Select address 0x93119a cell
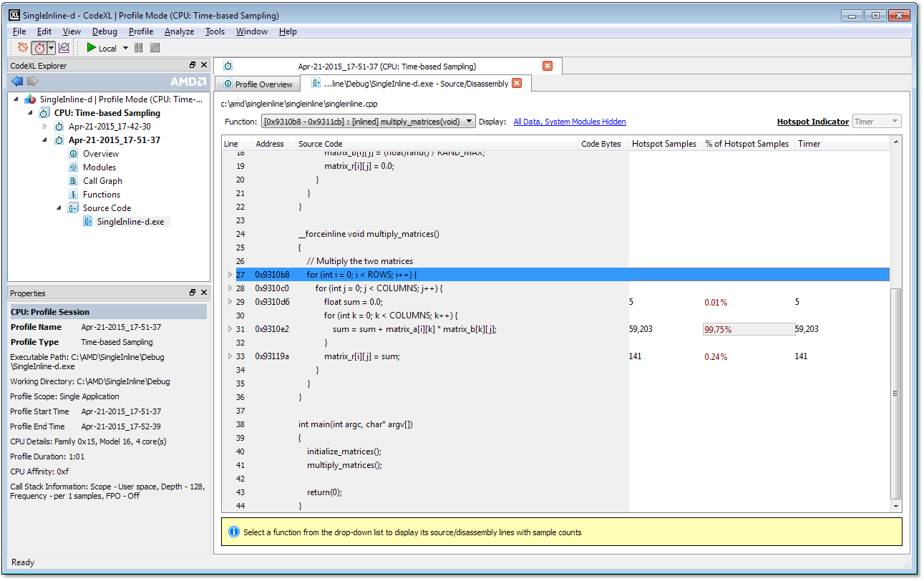 click(275, 356)
